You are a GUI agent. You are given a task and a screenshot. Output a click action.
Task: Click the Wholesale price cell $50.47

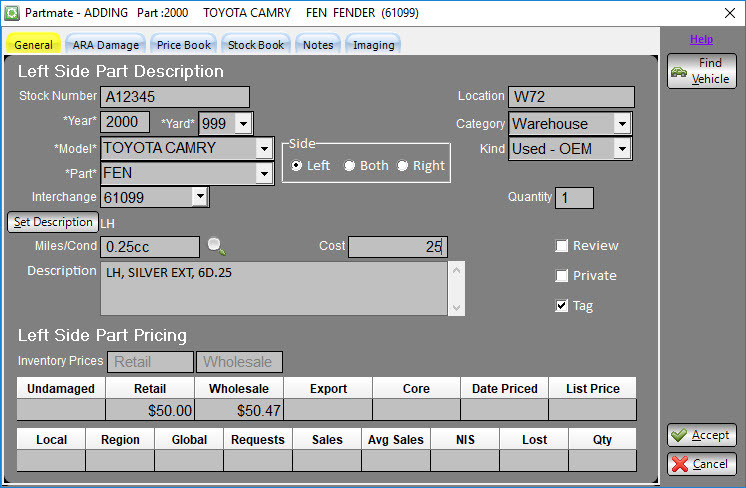[239, 410]
